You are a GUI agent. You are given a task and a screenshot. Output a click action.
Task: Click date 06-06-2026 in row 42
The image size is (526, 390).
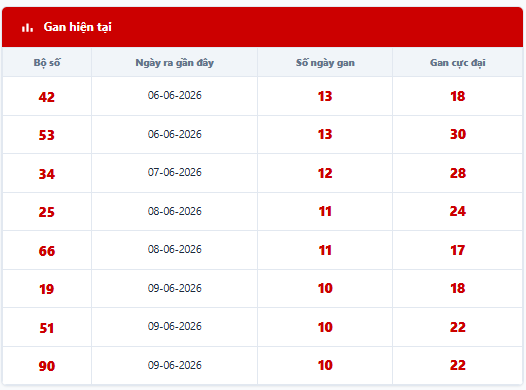[x=174, y=95]
